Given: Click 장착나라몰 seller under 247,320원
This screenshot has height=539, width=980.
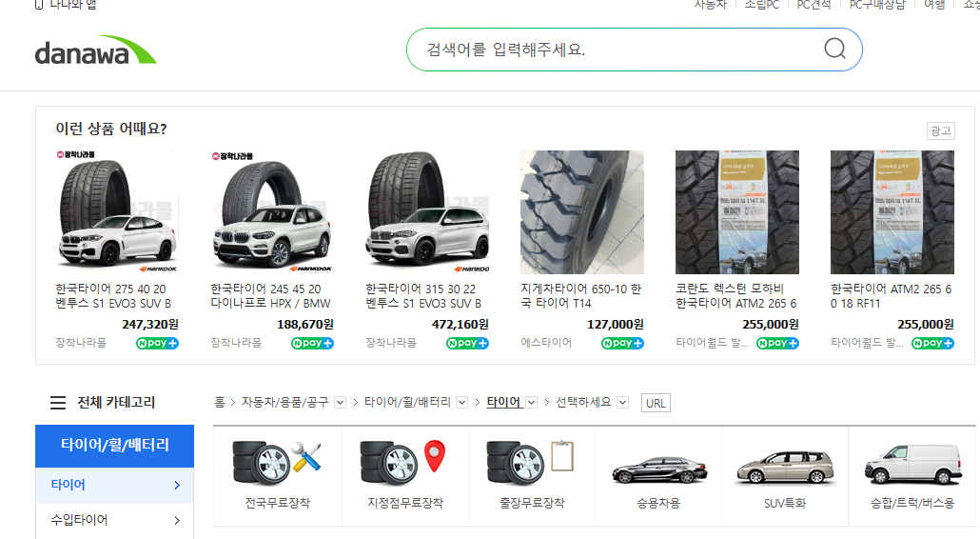Looking at the screenshot, I should click(81, 343).
